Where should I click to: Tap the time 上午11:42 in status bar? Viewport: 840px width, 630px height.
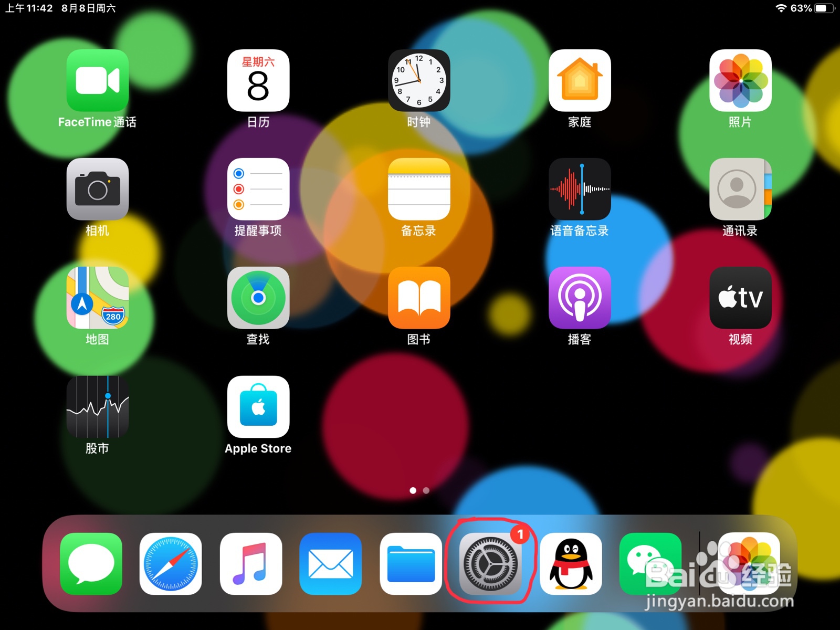[29, 8]
